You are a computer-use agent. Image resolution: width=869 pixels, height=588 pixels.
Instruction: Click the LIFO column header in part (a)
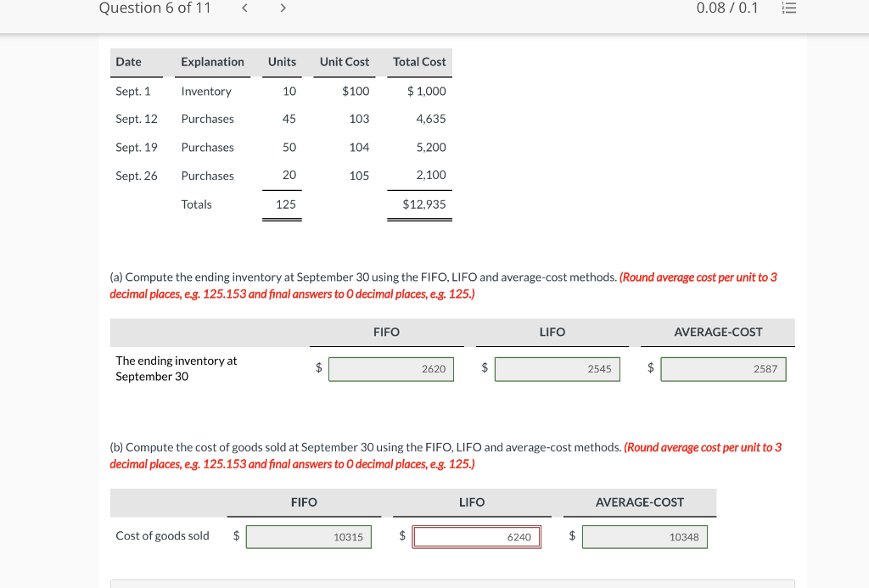pyautogui.click(x=552, y=332)
